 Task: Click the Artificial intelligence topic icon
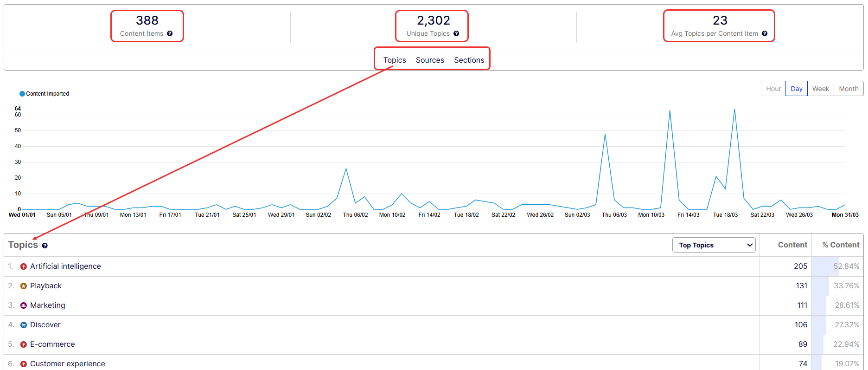pos(24,266)
